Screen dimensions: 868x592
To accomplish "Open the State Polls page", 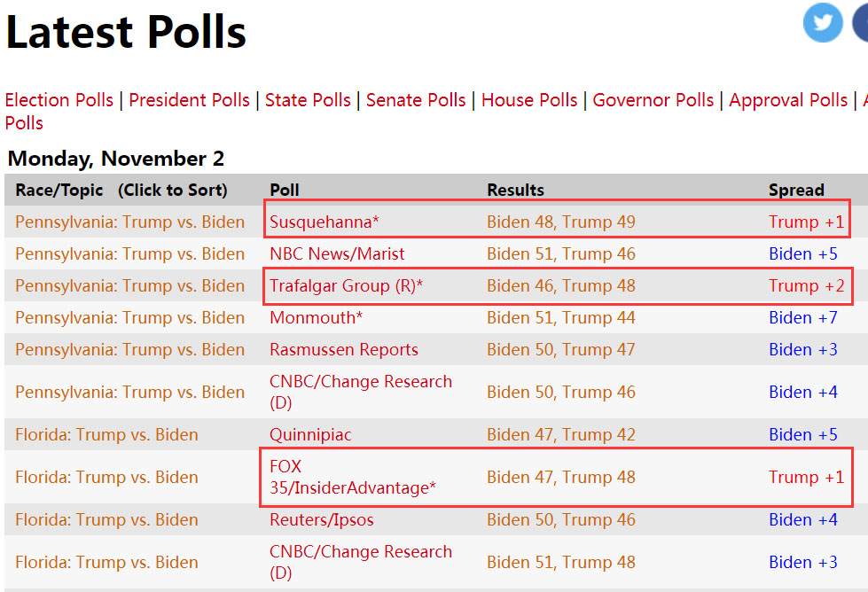I will pos(308,100).
